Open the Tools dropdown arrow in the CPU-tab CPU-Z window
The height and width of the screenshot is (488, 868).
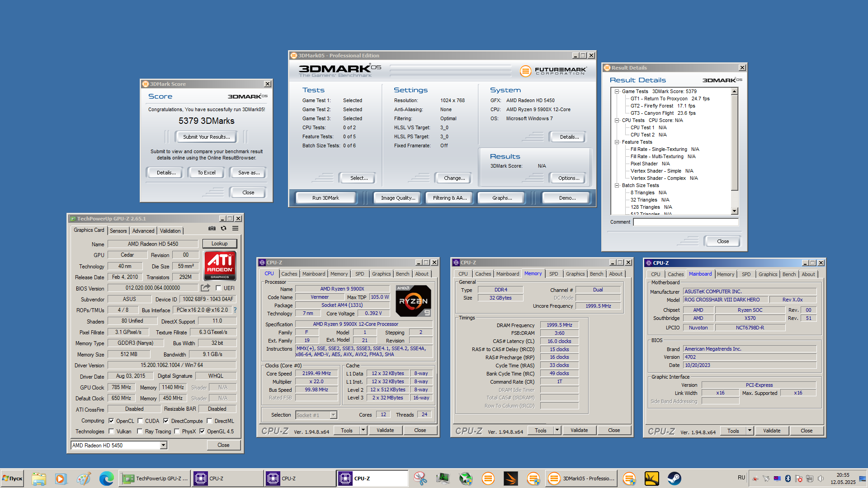363,431
